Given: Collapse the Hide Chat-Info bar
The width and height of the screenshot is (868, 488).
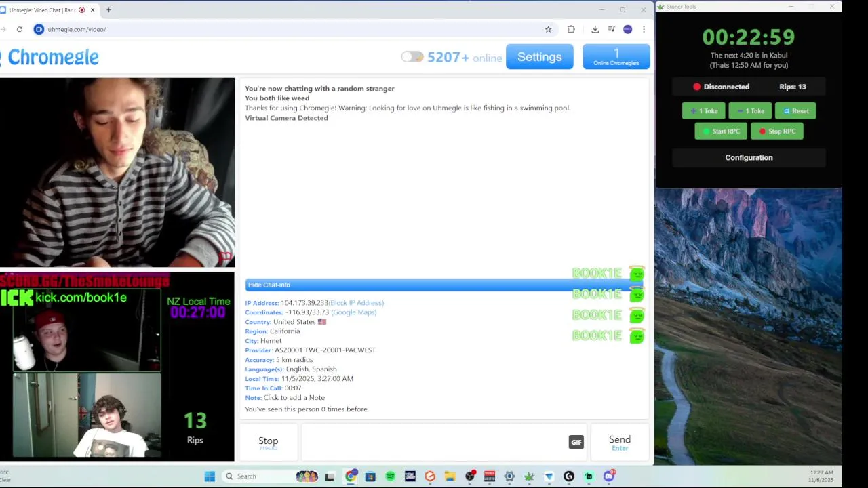Looking at the screenshot, I should pos(443,285).
